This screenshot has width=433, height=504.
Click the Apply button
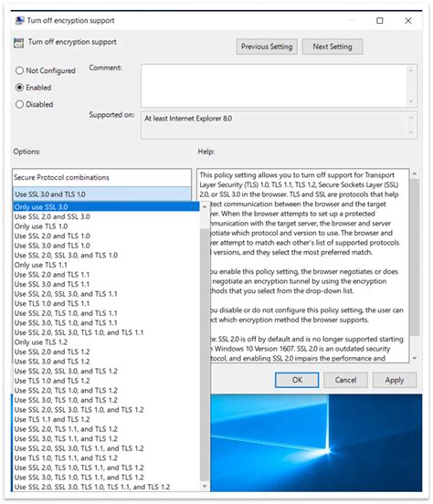[395, 380]
